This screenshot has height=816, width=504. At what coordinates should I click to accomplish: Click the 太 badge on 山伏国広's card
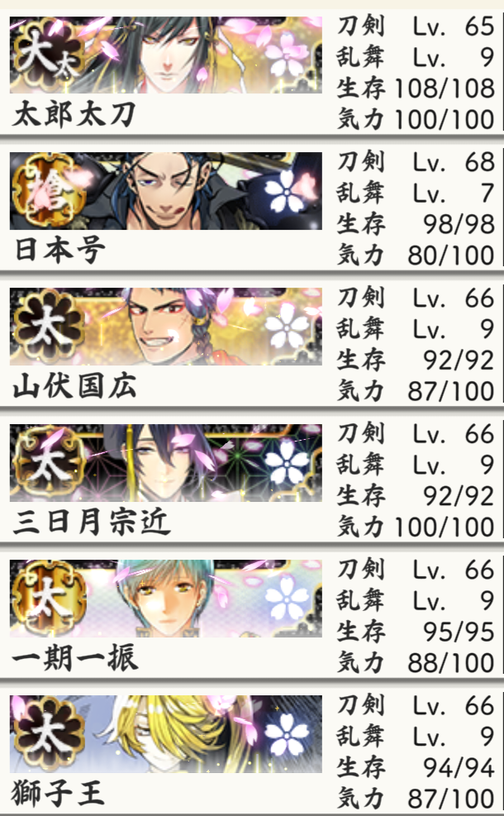49,327
